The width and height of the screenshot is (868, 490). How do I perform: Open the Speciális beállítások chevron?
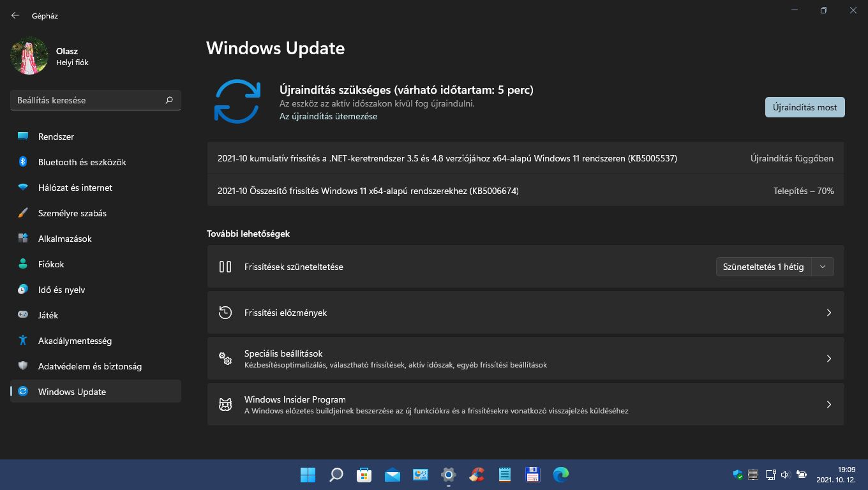pyautogui.click(x=829, y=359)
